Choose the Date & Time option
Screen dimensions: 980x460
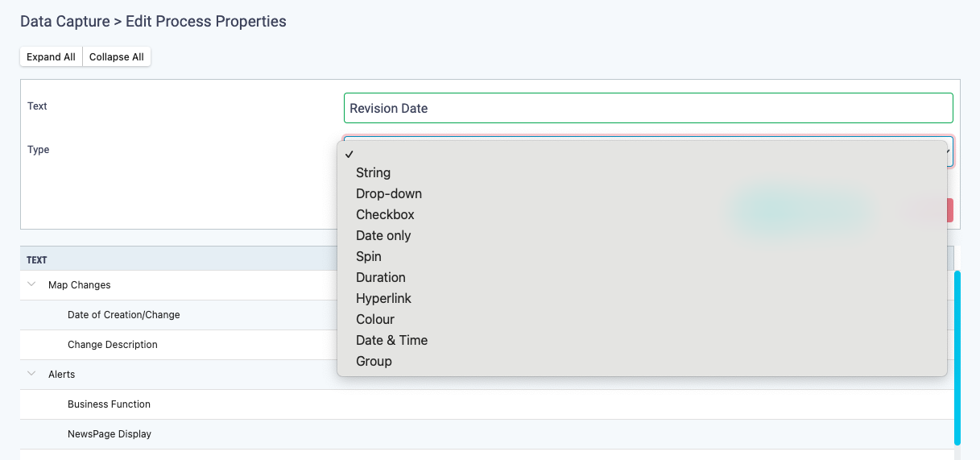click(x=642, y=340)
